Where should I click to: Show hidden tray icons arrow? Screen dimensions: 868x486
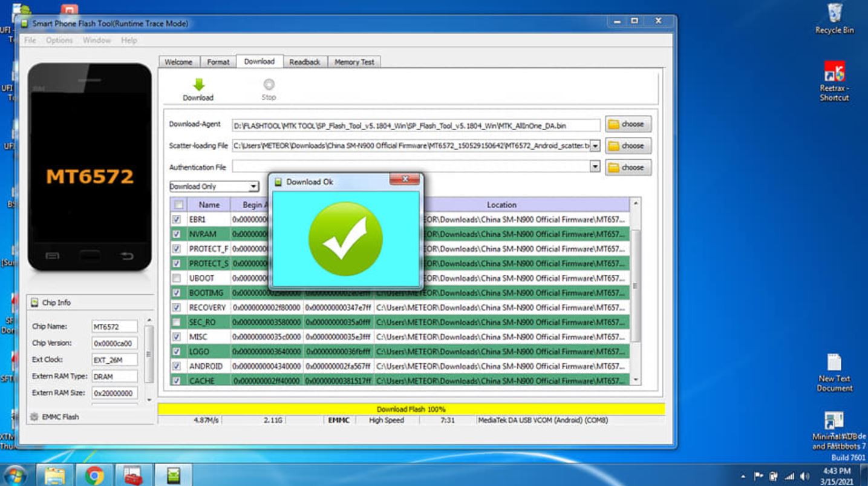pos(743,476)
